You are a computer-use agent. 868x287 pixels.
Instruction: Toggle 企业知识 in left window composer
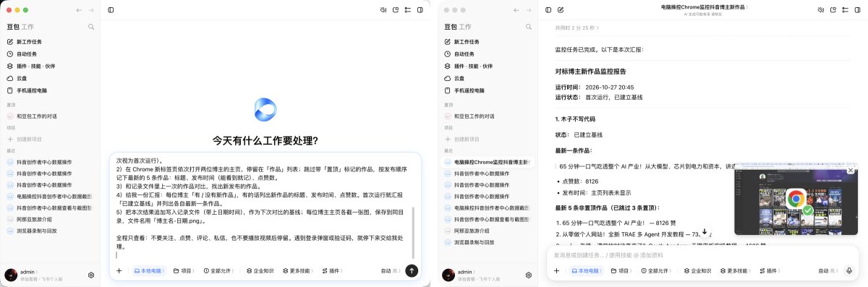260,270
